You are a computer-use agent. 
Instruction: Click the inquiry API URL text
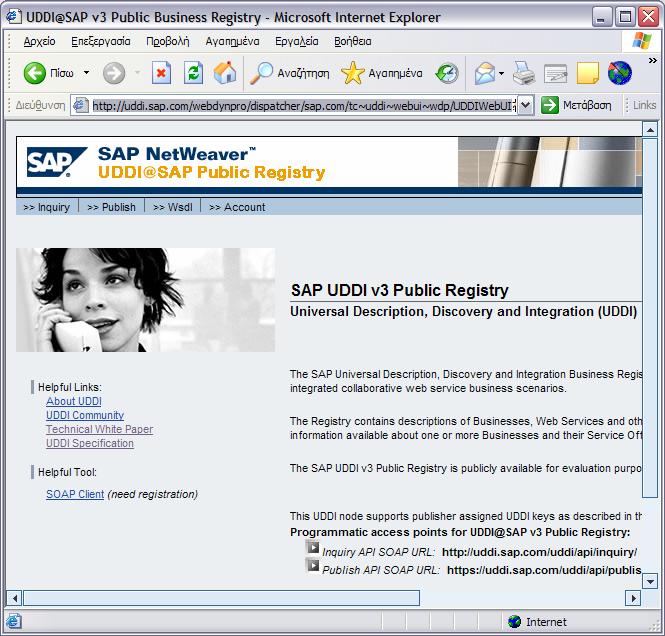pyautogui.click(x=539, y=552)
